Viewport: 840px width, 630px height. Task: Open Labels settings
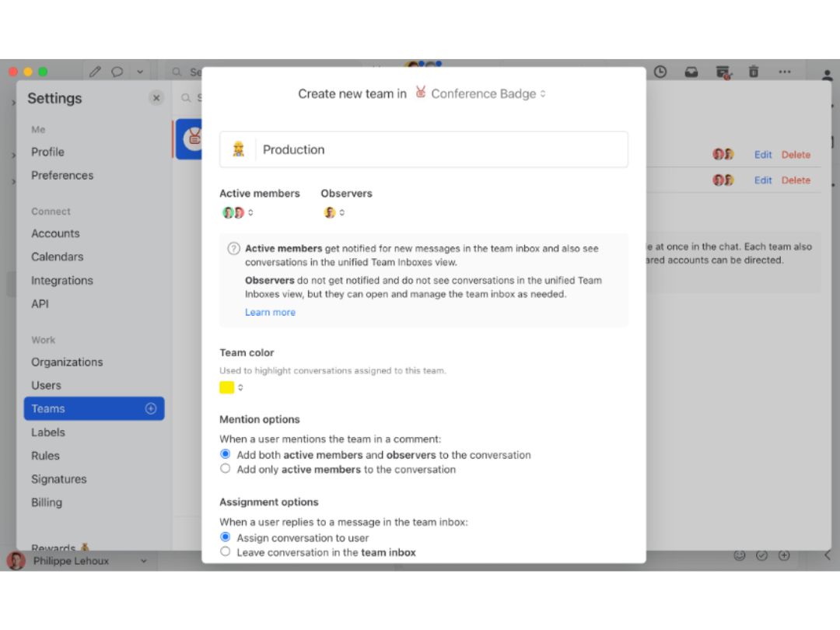coord(47,432)
